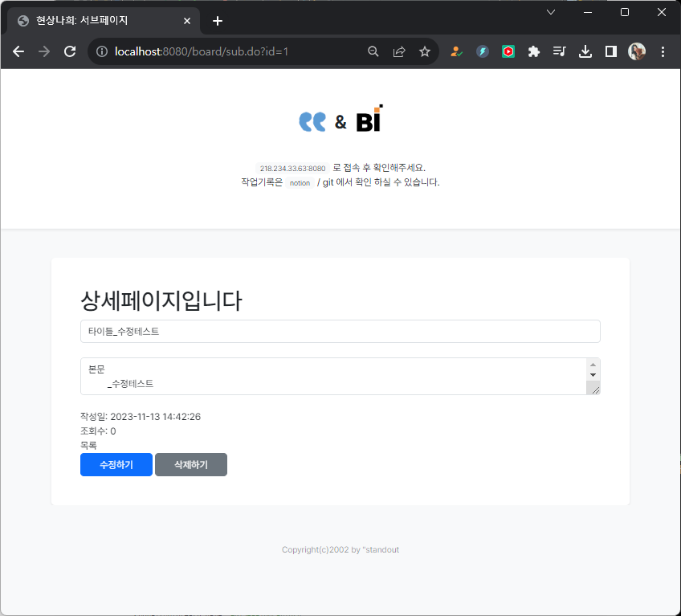Open Chrome three-dot menu

(x=663, y=51)
